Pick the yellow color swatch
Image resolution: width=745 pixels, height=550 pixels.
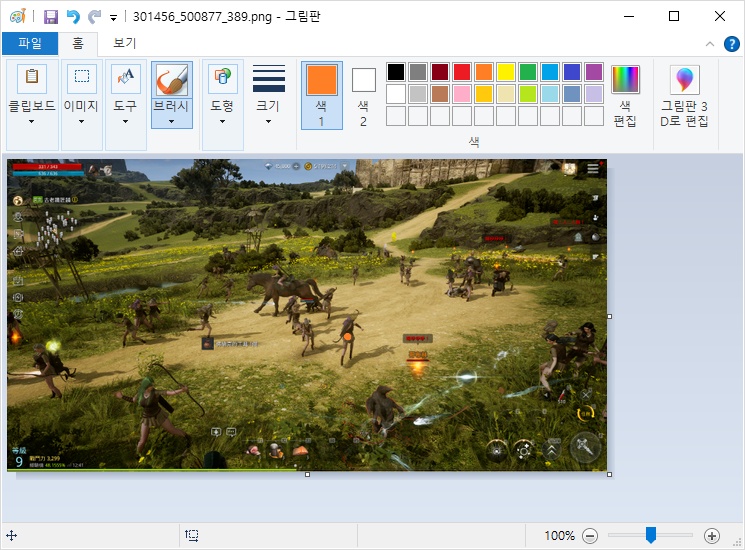click(506, 72)
